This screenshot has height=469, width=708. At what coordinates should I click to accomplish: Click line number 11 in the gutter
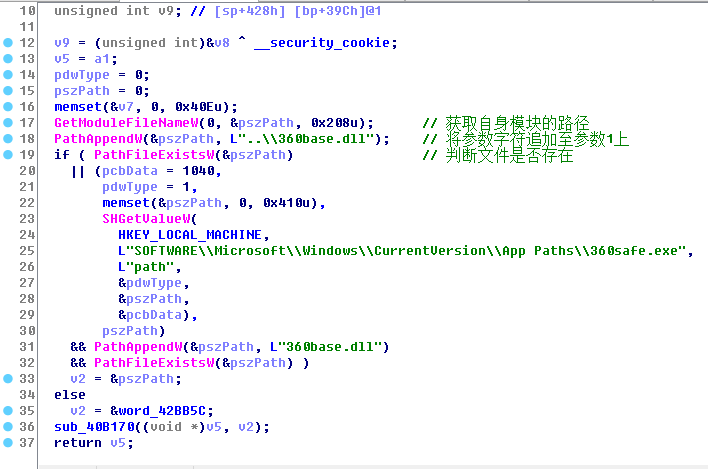click(x=27, y=27)
